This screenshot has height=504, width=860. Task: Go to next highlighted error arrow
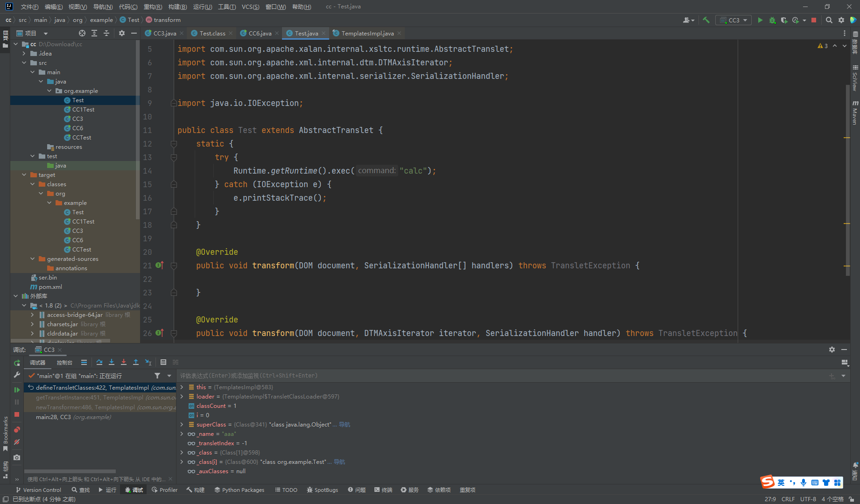(845, 46)
